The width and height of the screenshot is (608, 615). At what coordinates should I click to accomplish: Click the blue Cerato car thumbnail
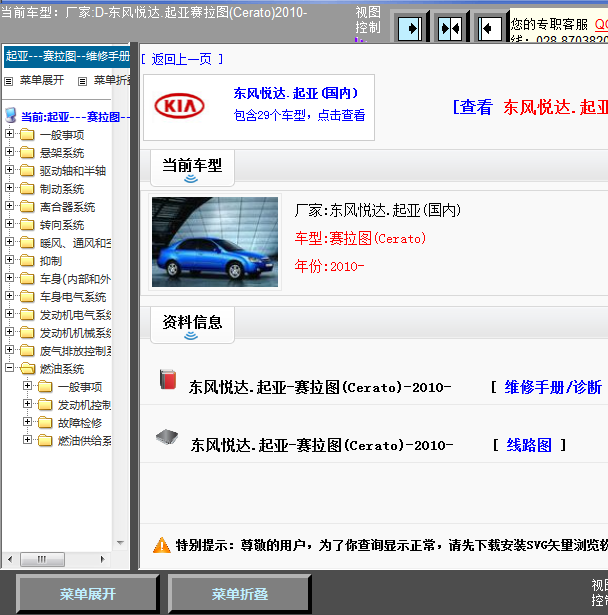[215, 242]
